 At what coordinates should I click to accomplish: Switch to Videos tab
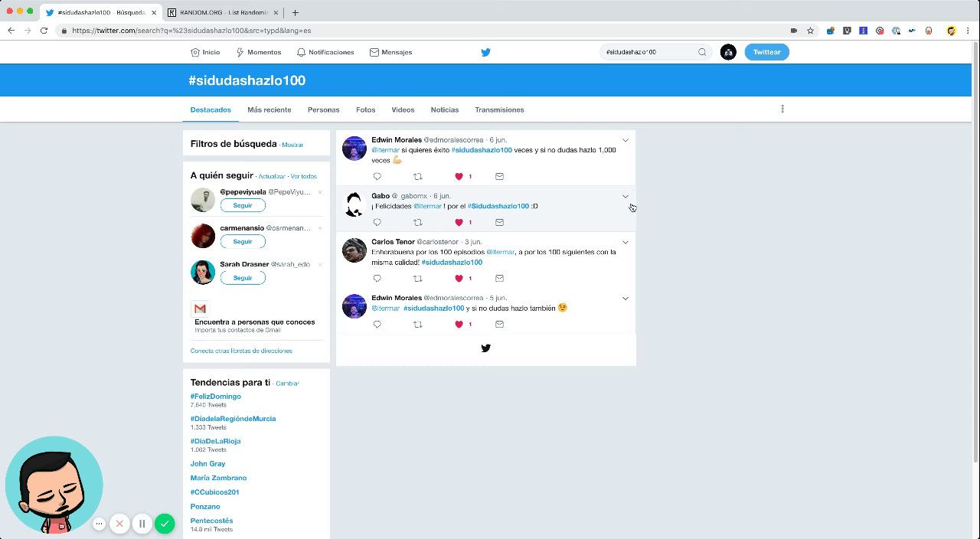(403, 109)
